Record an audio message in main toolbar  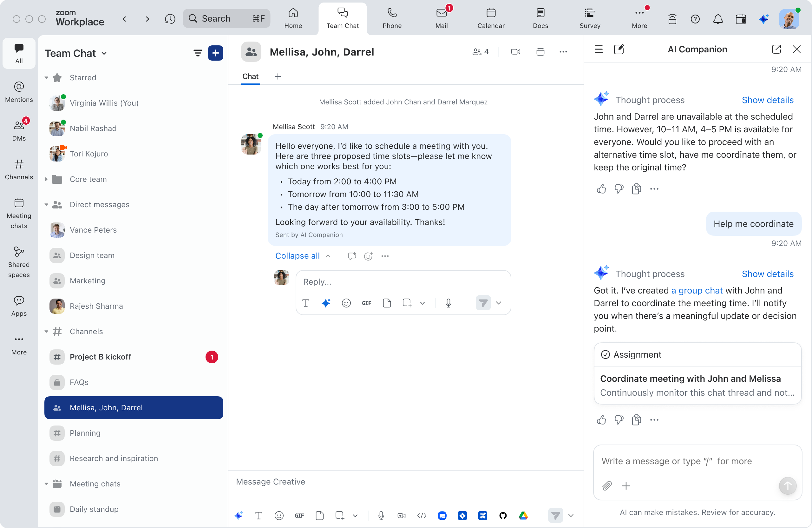[381, 515]
